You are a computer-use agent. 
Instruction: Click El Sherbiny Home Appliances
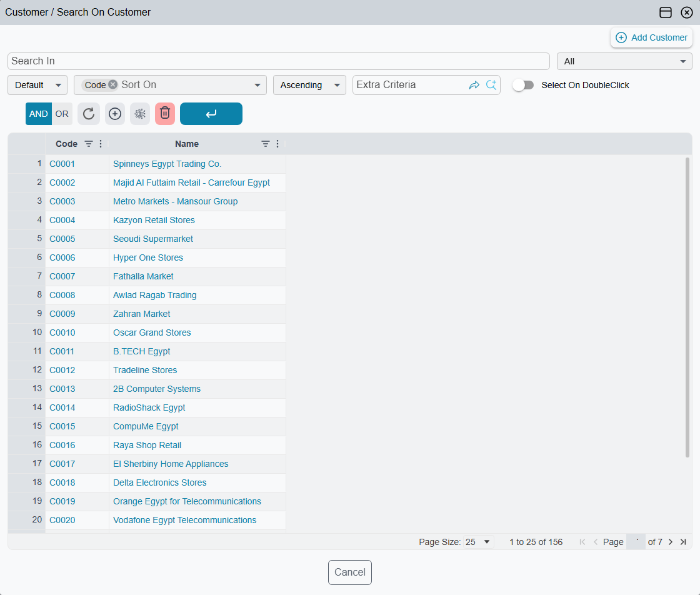point(171,464)
